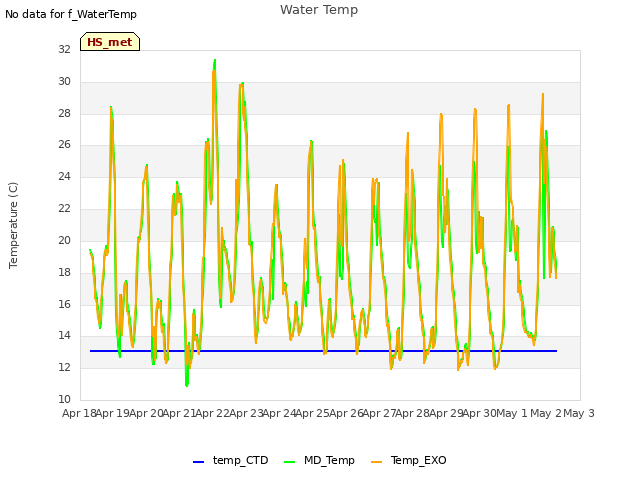Viewport: 640px width, 480px height.
Task: Click the 10 y-axis tick label
Action: 64,399
